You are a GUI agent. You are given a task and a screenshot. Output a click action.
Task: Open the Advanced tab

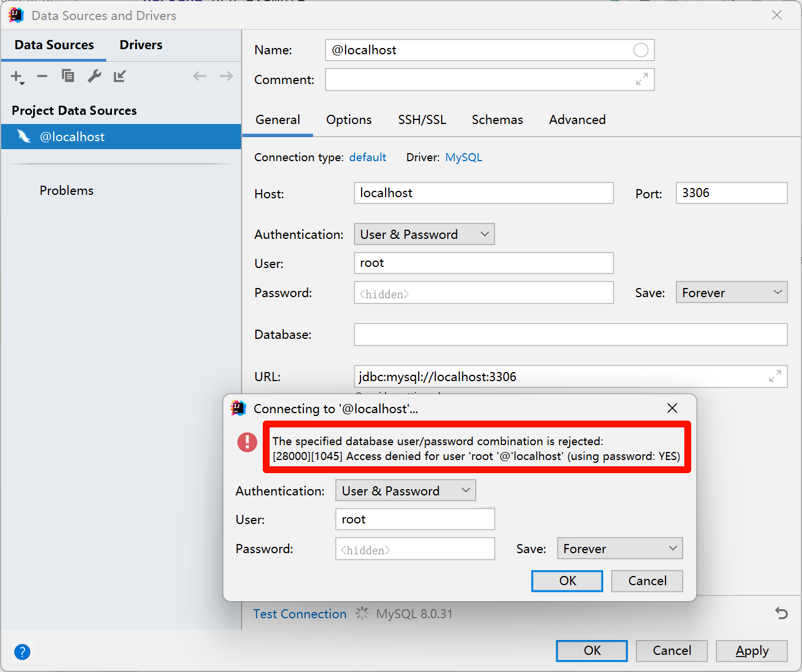[578, 120]
